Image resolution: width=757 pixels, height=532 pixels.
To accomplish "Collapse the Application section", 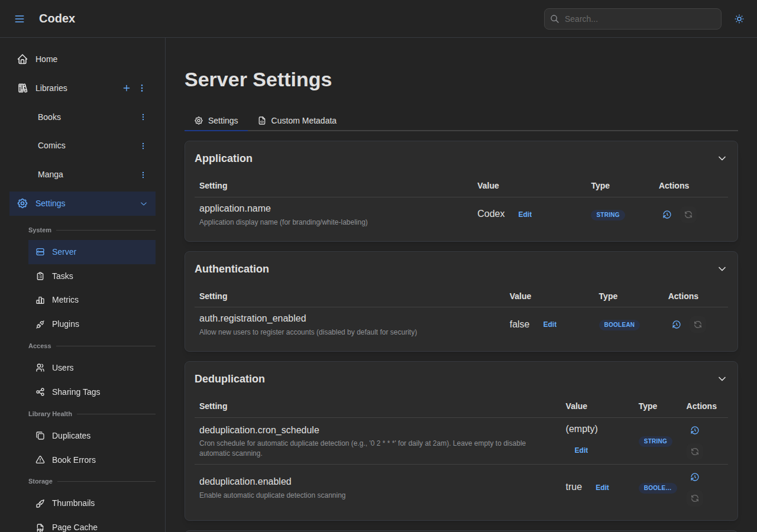I will click(722, 158).
